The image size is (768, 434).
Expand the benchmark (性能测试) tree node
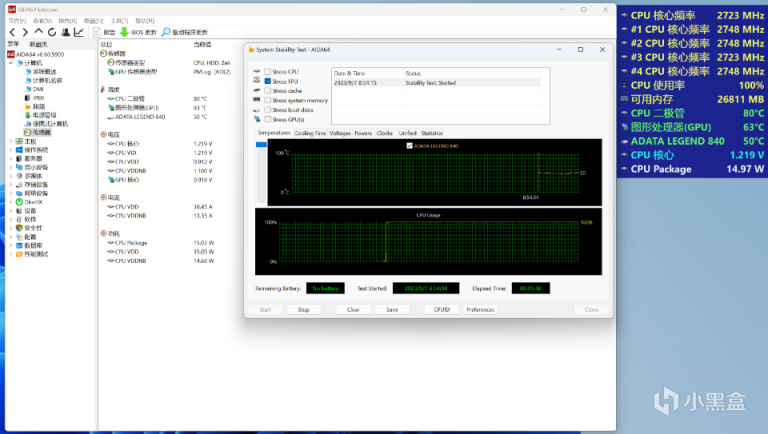[11, 254]
